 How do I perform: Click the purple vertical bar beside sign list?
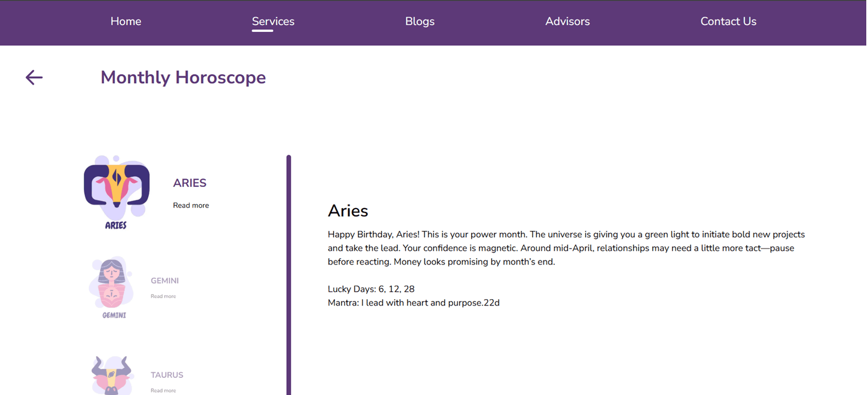point(289,274)
